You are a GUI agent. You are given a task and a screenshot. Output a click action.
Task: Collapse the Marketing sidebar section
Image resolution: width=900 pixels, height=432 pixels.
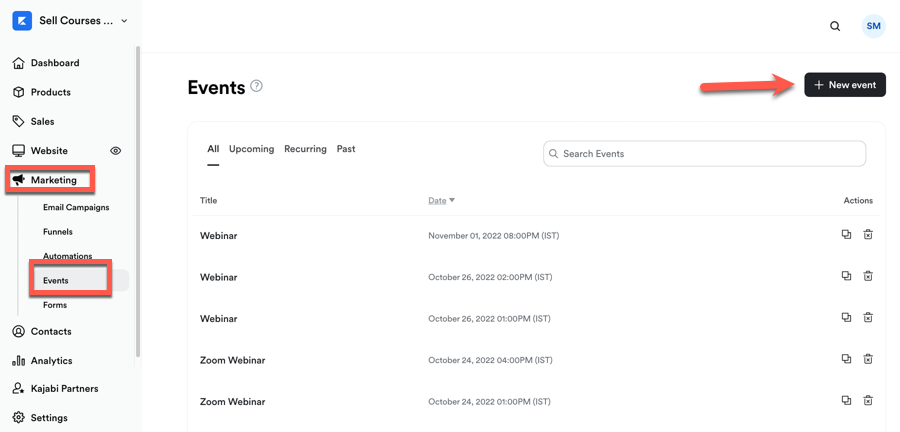pyautogui.click(x=53, y=180)
